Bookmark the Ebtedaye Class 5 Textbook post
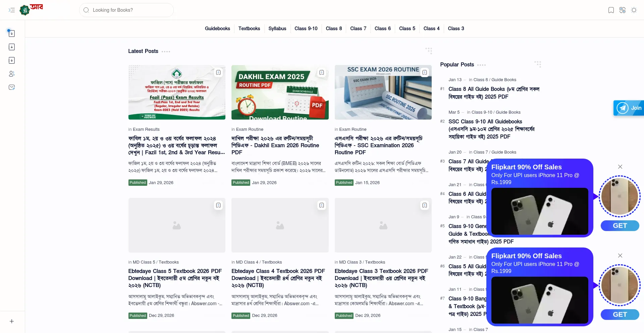The image size is (644, 333). [x=218, y=205]
